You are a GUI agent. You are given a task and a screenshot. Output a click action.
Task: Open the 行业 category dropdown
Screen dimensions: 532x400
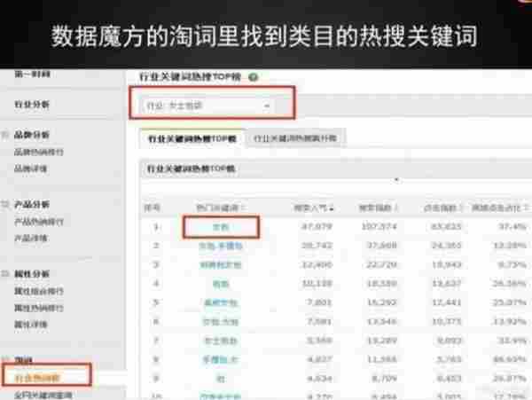pyautogui.click(x=208, y=106)
